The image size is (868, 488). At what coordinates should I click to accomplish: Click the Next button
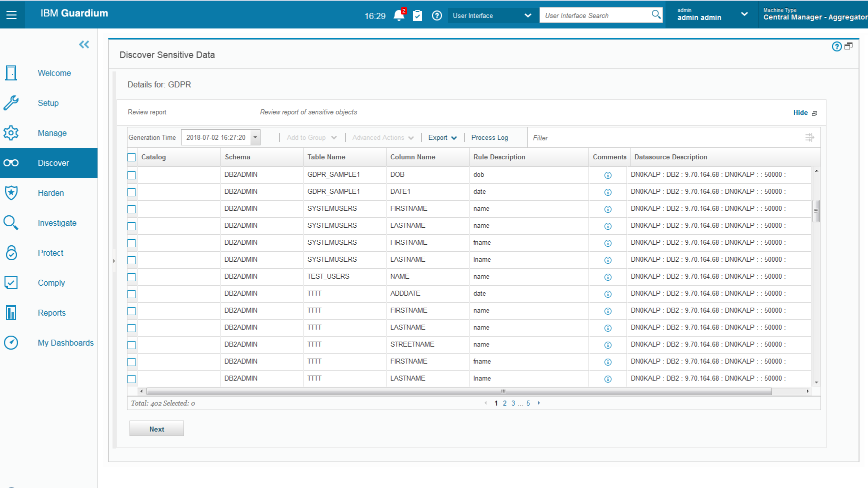point(156,429)
